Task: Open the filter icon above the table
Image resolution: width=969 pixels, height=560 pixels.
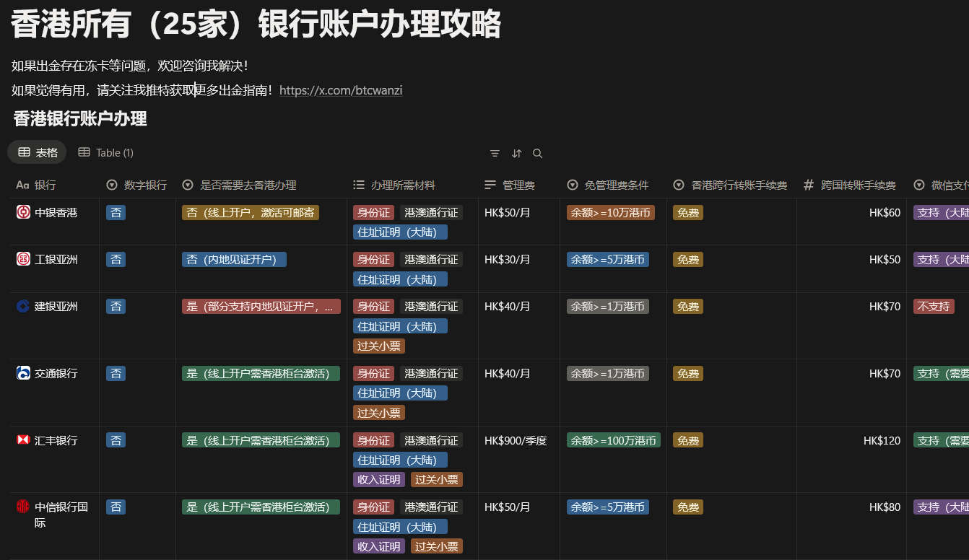Action: [x=495, y=153]
